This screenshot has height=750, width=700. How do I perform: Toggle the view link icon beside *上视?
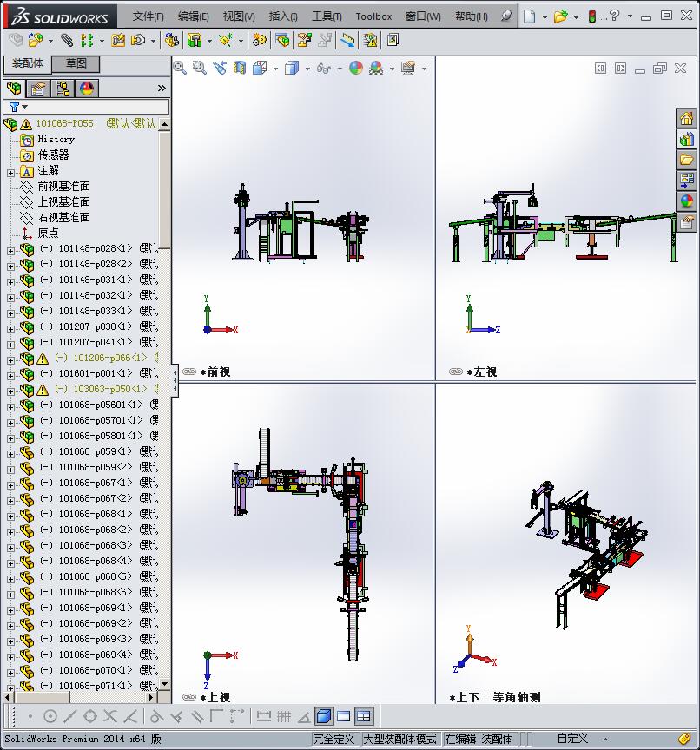click(189, 697)
